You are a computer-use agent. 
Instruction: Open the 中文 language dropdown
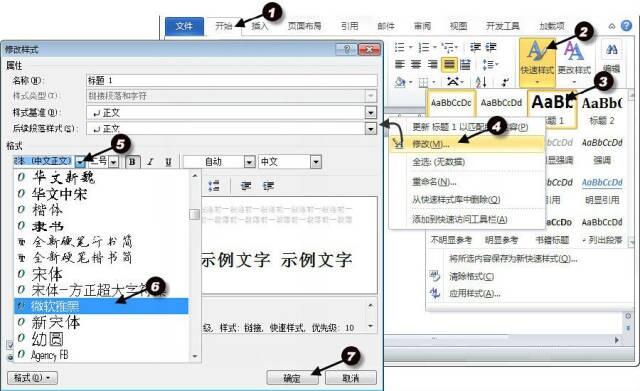pos(316,162)
